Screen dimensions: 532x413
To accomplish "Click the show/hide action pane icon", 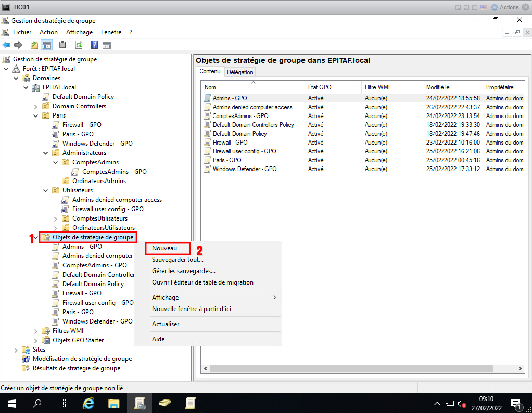I will tap(107, 45).
